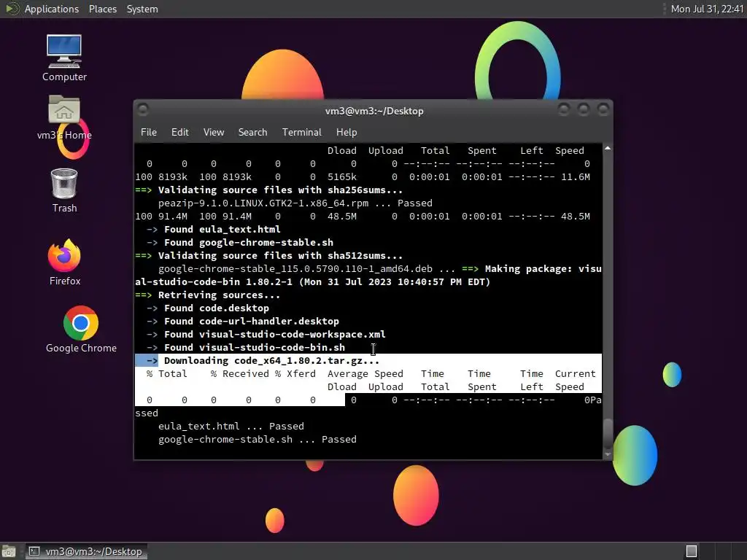Click the 'Average Speed' column header in the highlighted selection
747x560 pixels.
365,374
